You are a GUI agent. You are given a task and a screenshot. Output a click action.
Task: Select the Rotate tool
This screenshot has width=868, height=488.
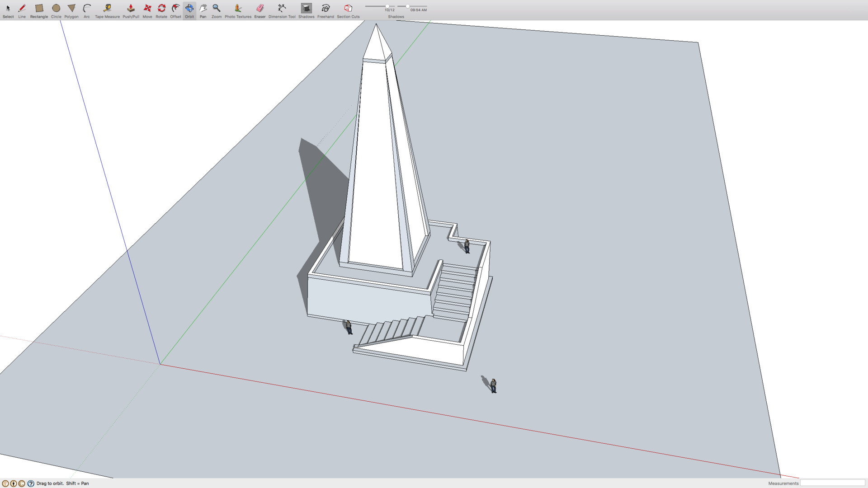pyautogui.click(x=161, y=9)
